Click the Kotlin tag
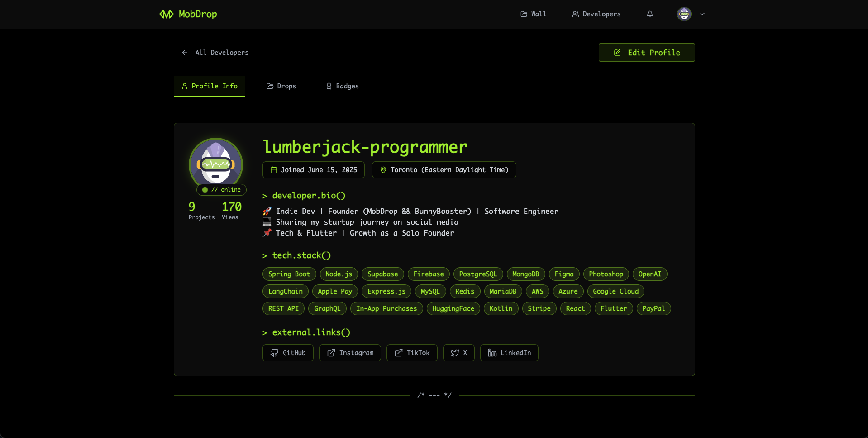 tap(501, 308)
